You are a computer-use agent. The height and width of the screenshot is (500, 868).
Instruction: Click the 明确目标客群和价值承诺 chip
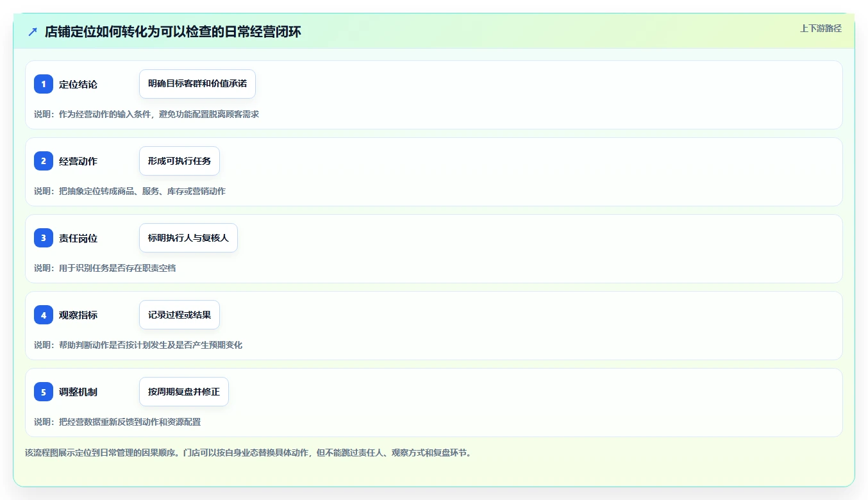[197, 84]
